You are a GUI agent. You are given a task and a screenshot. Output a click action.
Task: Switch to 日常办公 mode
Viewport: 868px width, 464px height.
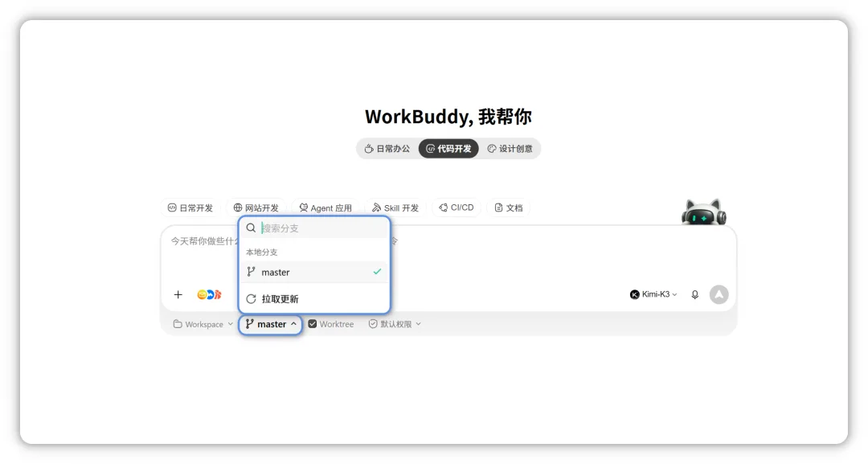click(x=387, y=149)
